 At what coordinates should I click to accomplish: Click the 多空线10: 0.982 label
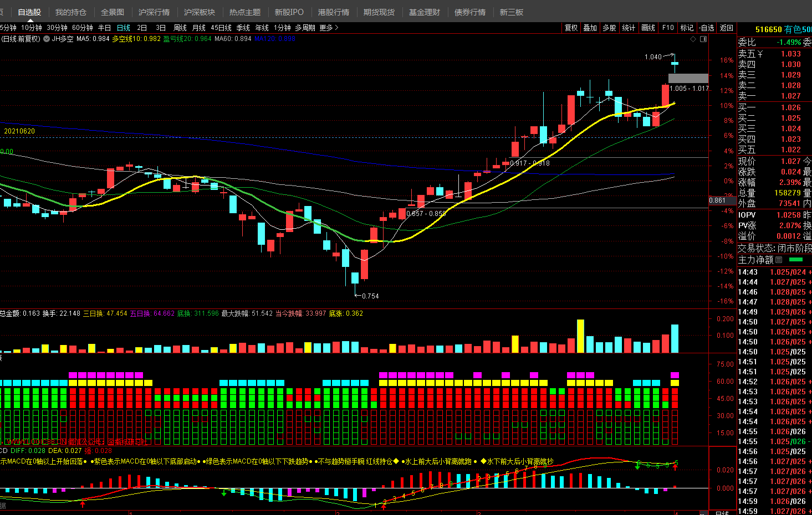[136, 39]
